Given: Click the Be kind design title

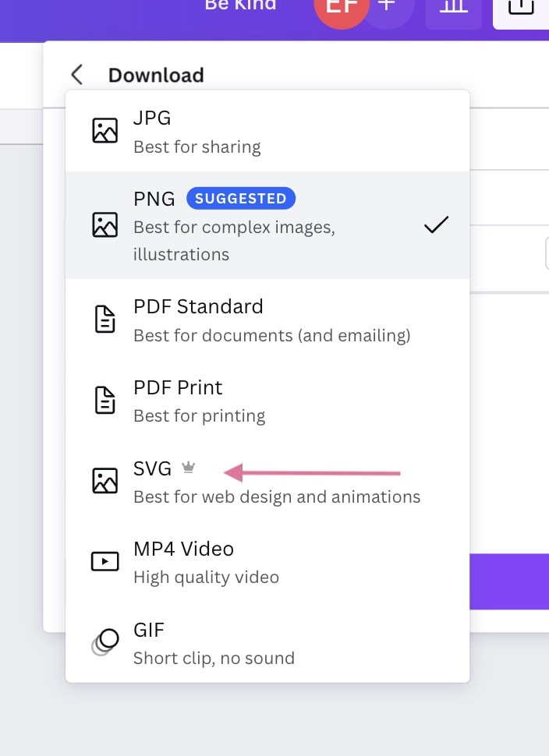Looking at the screenshot, I should pyautogui.click(x=240, y=5).
